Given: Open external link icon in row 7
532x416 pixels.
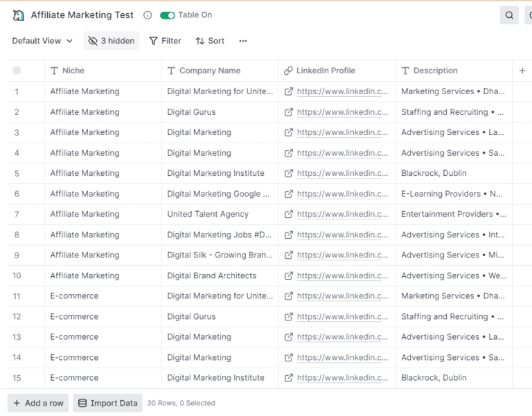Looking at the screenshot, I should pyautogui.click(x=289, y=215).
